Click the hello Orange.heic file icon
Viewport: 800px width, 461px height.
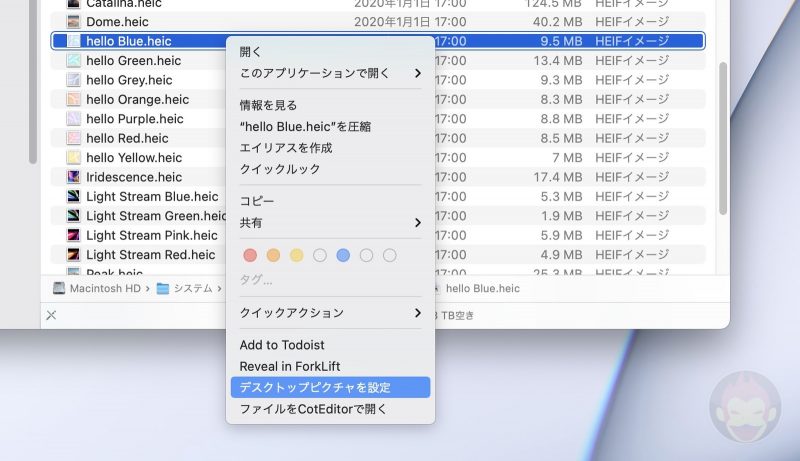(73, 99)
